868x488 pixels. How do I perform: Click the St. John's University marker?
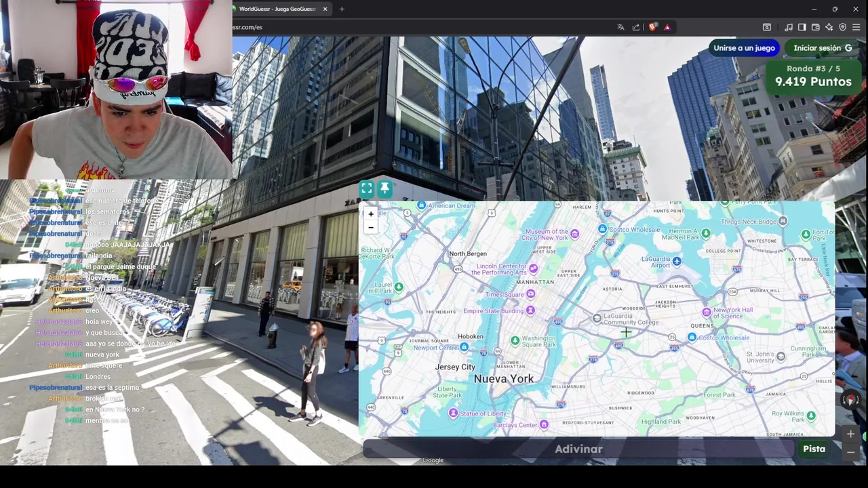pyautogui.click(x=781, y=356)
